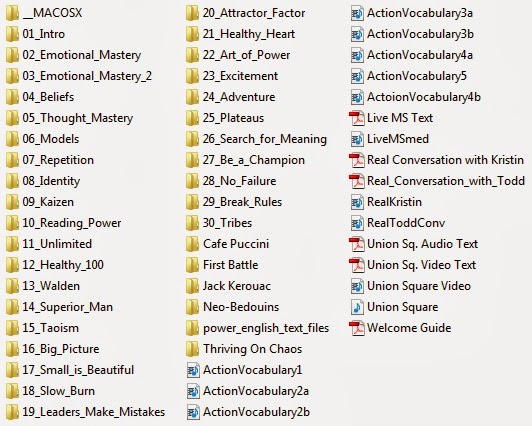Select the Real_Conversation_with_Todd PDF icon
This screenshot has width=532, height=426.
pyautogui.click(x=357, y=181)
